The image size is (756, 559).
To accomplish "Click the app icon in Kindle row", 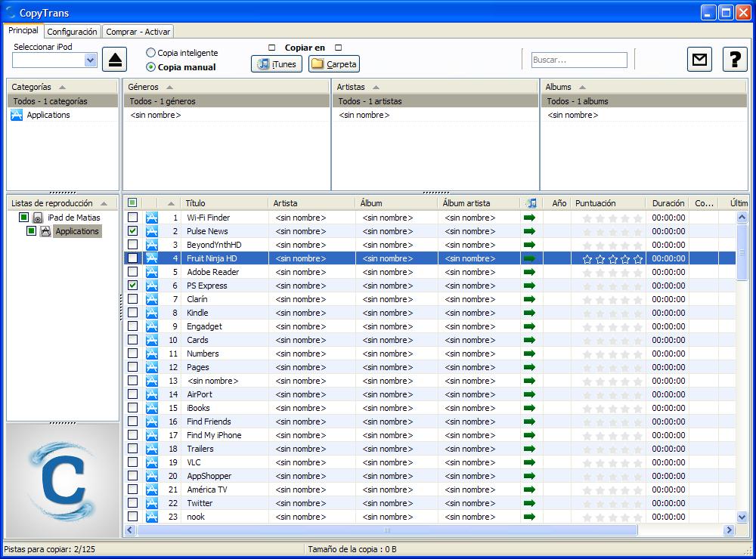I will (x=152, y=313).
